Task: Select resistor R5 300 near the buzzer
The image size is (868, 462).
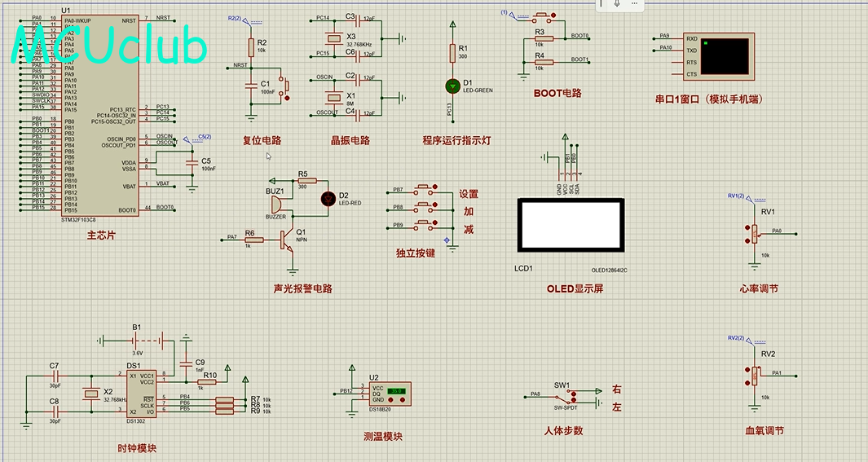Action: click(x=307, y=181)
